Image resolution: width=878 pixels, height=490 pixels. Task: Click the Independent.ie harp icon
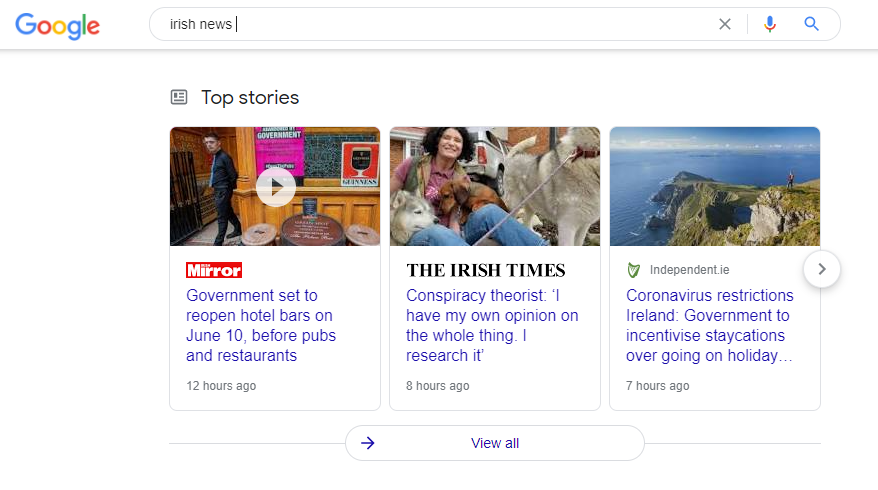coord(633,270)
